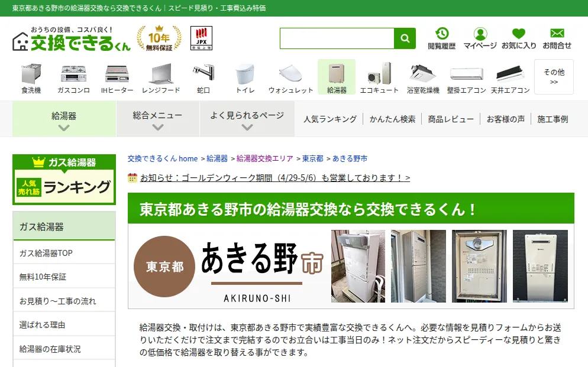
Task: Click the 東京都 breadcrumb link
Action: pos(313,158)
